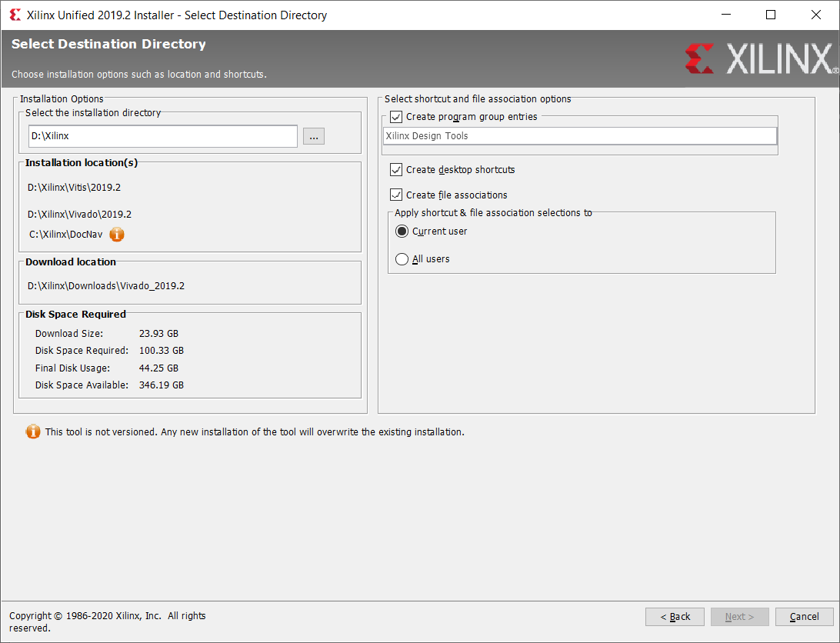Viewport: 840px width, 643px height.
Task: Click the D:\Xilinx\Vitis\2019.2 installation path
Action: click(74, 188)
